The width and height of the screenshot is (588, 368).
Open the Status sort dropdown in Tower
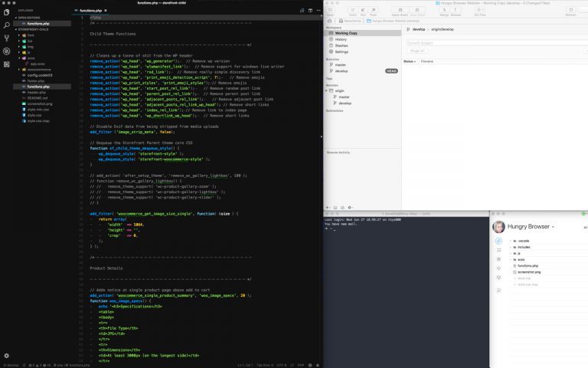coord(410,61)
